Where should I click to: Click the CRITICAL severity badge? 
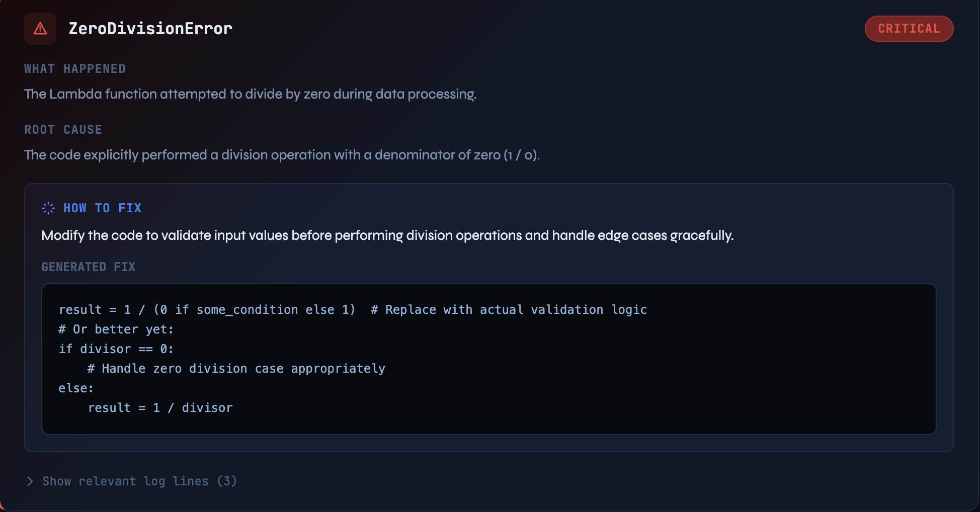point(909,29)
